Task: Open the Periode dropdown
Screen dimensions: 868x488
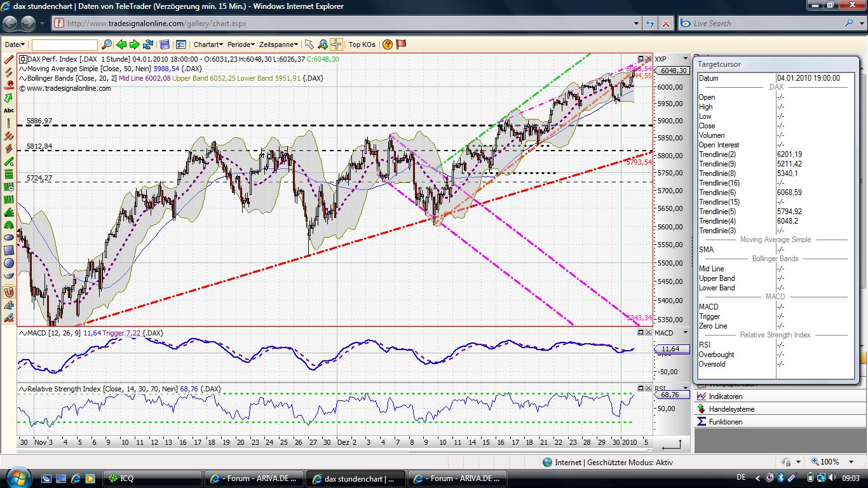Action: 241,44
